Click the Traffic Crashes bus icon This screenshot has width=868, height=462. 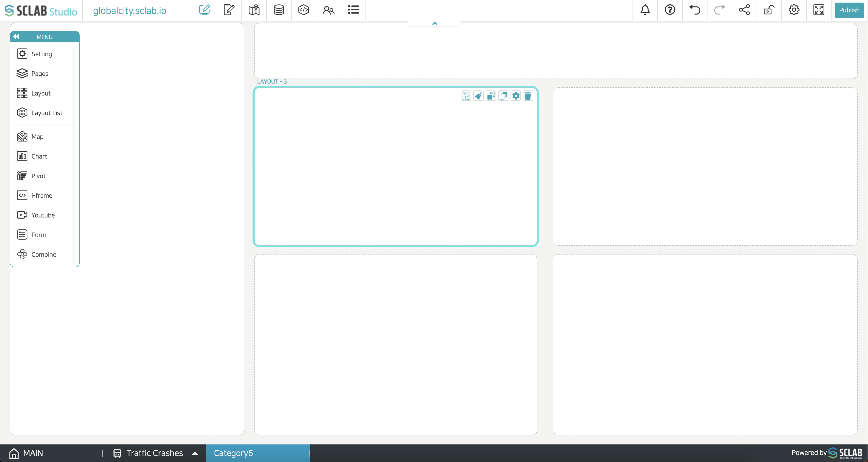(x=117, y=453)
